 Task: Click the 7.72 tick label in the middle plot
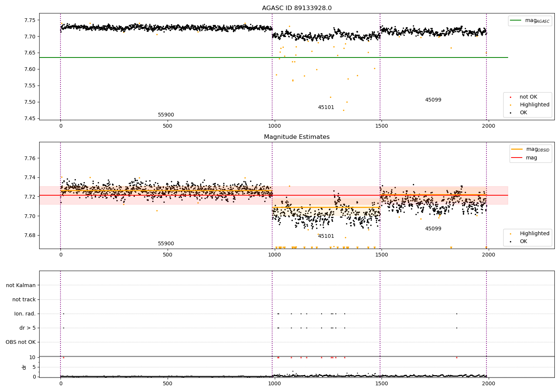point(29,197)
